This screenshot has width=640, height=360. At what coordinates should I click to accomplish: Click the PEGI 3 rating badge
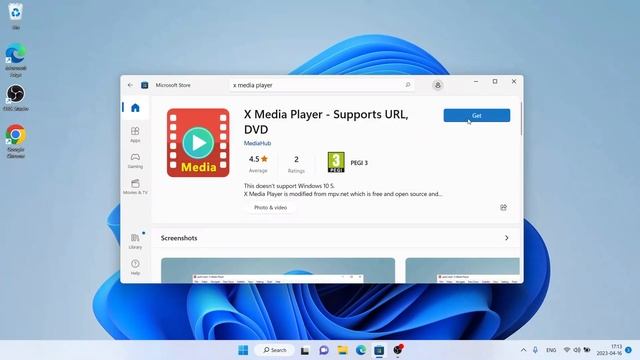[336, 162]
